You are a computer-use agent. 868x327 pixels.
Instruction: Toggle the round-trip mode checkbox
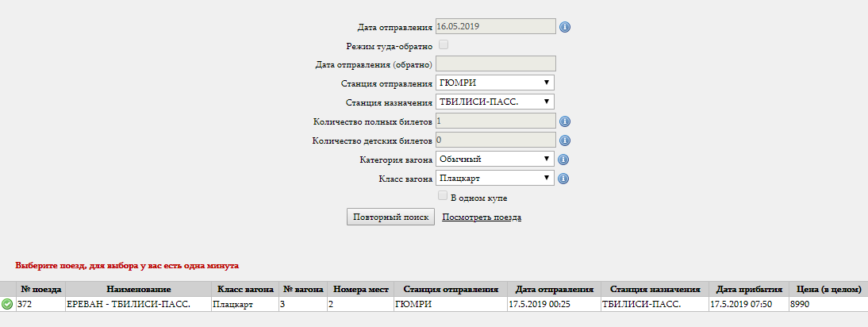point(444,45)
